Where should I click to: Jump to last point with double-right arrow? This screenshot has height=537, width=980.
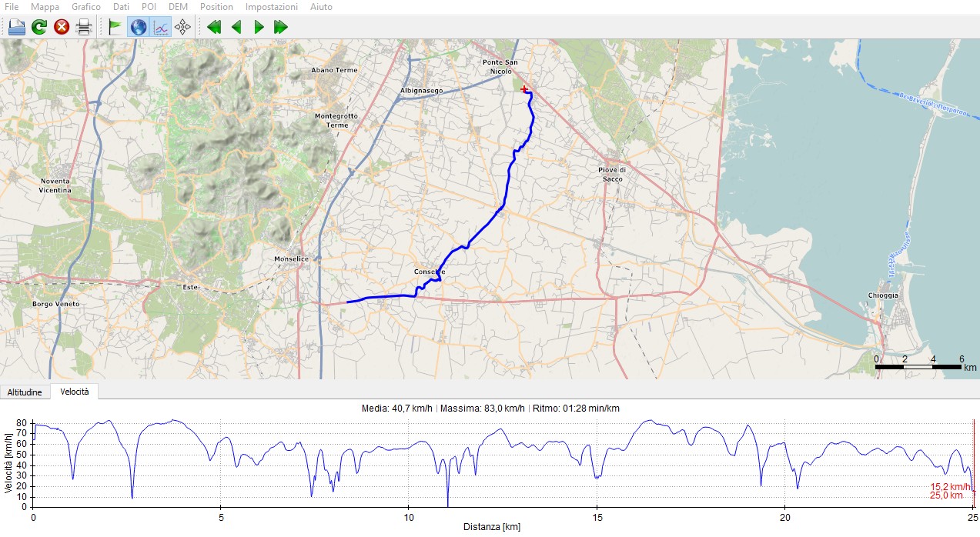281,28
